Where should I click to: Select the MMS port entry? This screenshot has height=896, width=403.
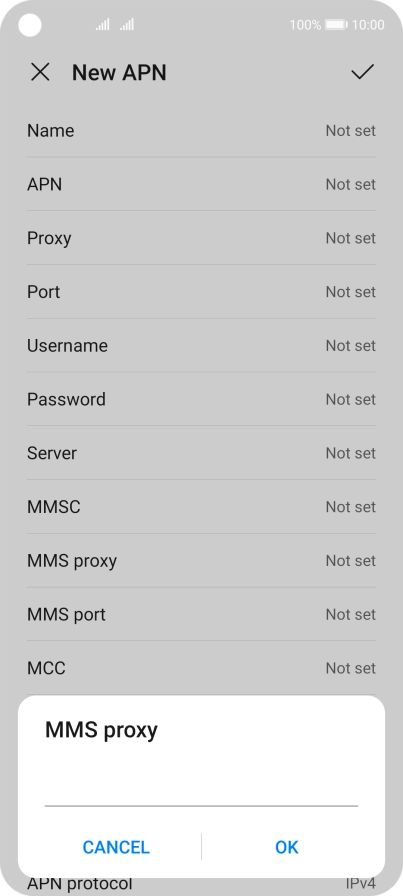coord(201,614)
